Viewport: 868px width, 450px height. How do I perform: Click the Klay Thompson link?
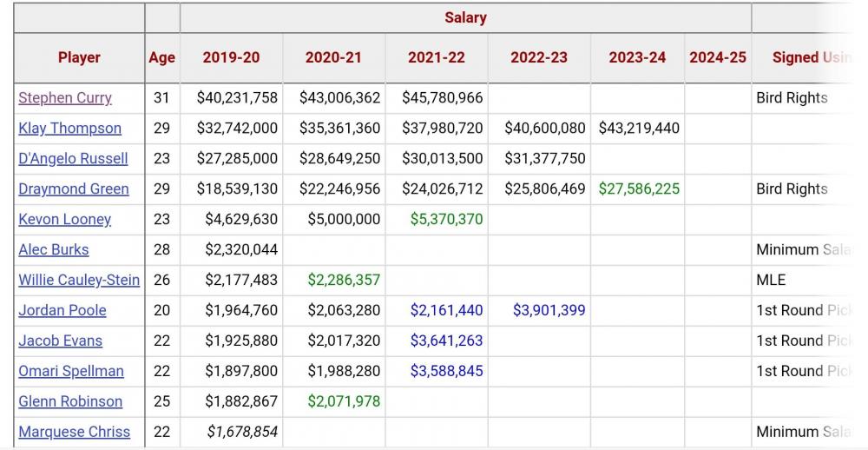coord(69,129)
